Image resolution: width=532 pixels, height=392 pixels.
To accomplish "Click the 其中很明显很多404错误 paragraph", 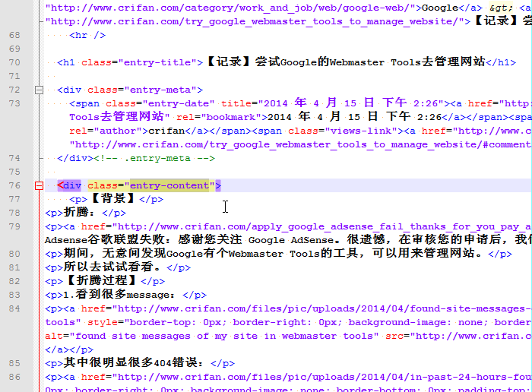I will click(x=133, y=363).
